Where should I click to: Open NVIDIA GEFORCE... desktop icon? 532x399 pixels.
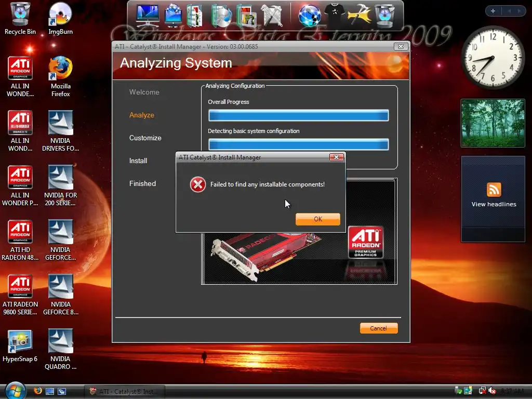click(60, 241)
